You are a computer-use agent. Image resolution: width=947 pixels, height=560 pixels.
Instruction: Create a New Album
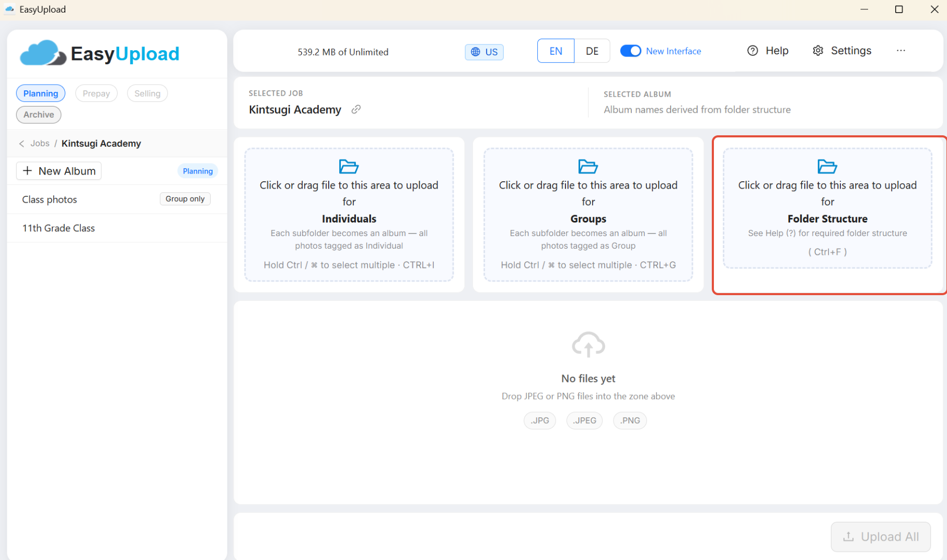click(x=59, y=171)
